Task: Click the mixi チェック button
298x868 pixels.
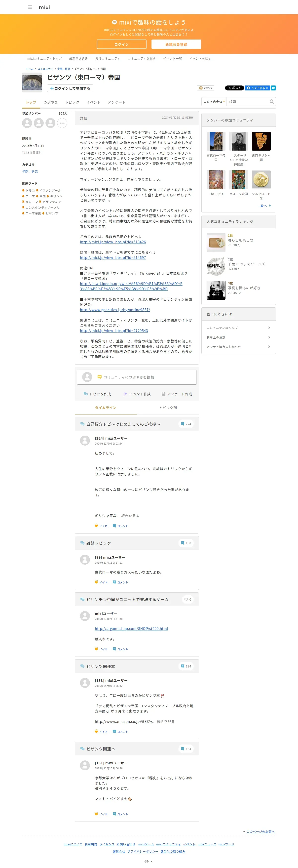Action: point(206,88)
